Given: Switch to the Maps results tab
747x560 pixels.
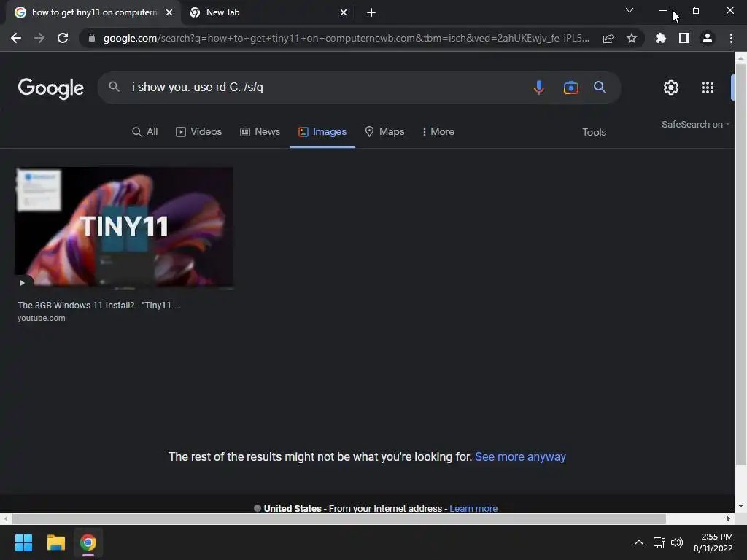Looking at the screenshot, I should click(x=384, y=131).
